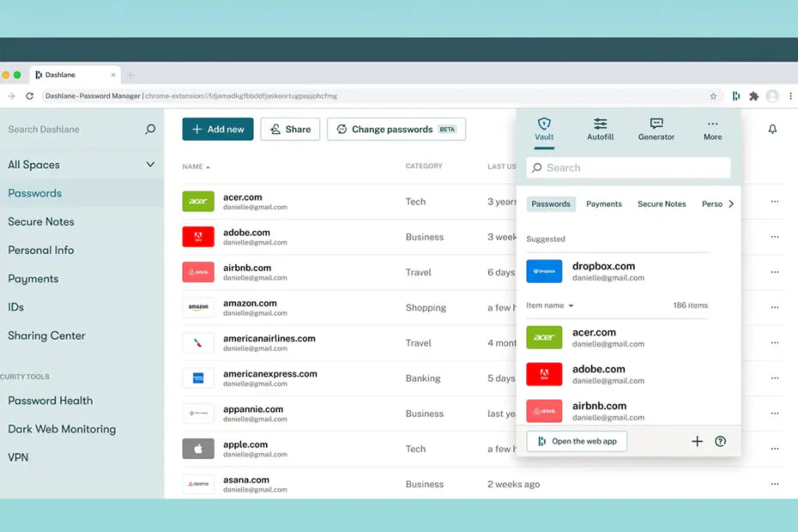
Task: Open the Vault tab in extension popup
Action: (x=544, y=130)
